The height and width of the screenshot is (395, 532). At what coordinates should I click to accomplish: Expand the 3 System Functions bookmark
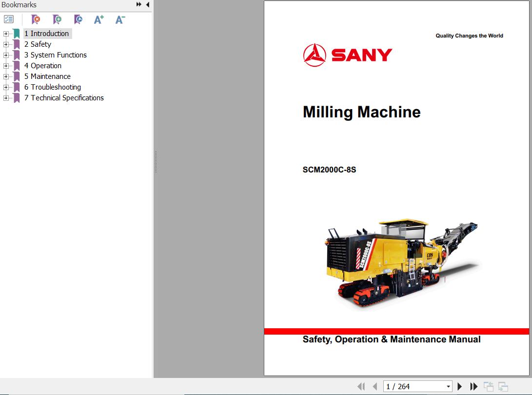6,55
